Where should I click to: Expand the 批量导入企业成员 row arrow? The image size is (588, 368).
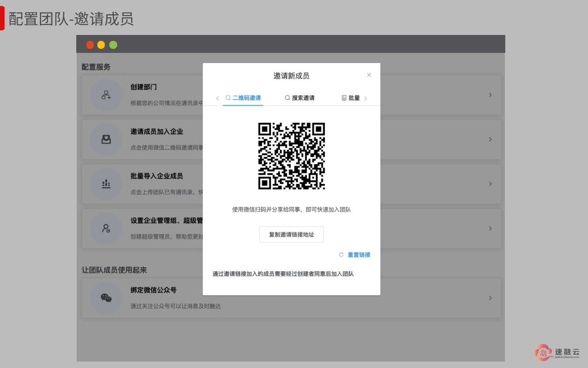(490, 184)
